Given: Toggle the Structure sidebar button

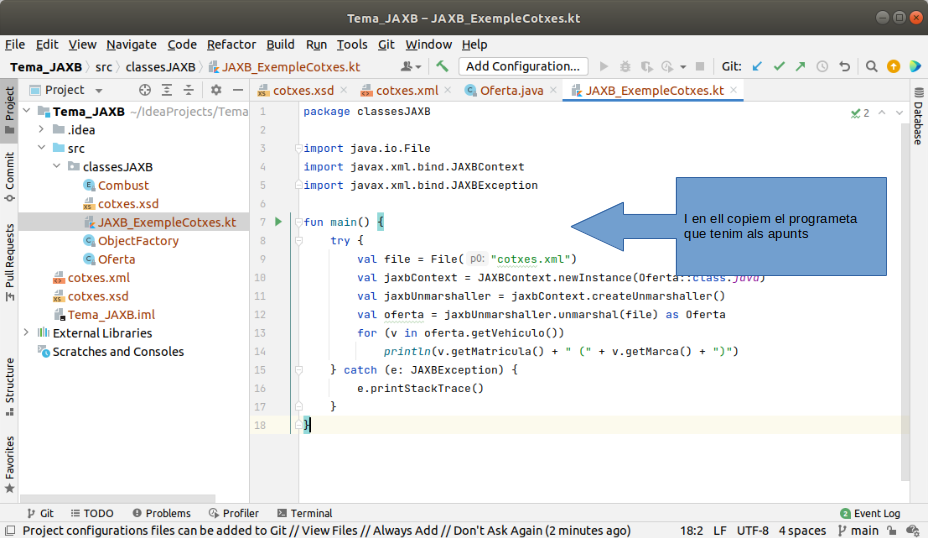Looking at the screenshot, I should (9, 387).
